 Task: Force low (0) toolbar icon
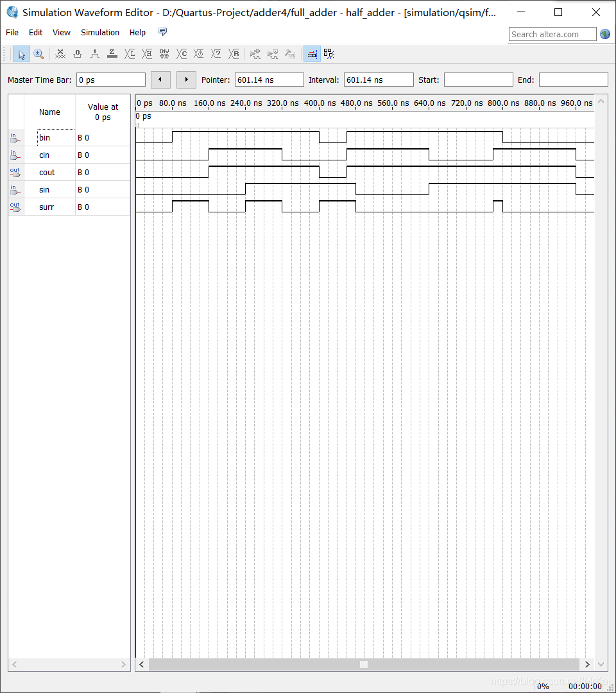coord(78,54)
